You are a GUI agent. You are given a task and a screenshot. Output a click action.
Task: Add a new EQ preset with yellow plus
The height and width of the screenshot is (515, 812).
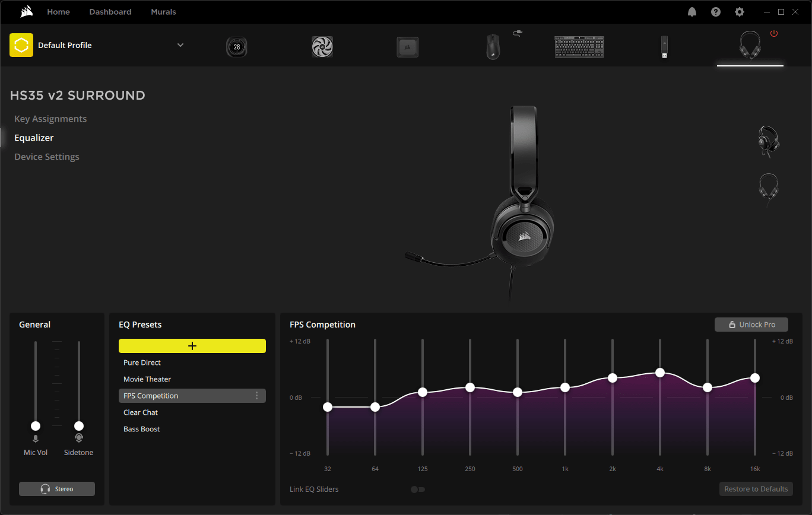(x=192, y=346)
